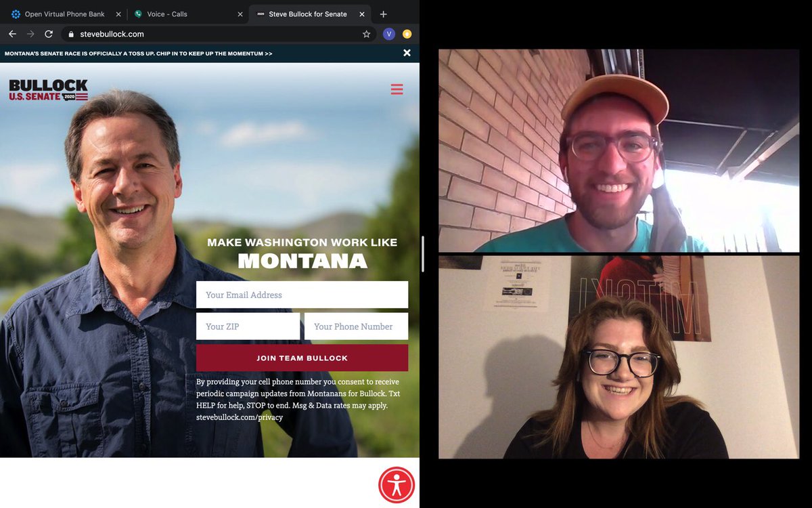Select the bottom video tile, woman with glasses
Screen dimensions: 812x508
(x=618, y=357)
